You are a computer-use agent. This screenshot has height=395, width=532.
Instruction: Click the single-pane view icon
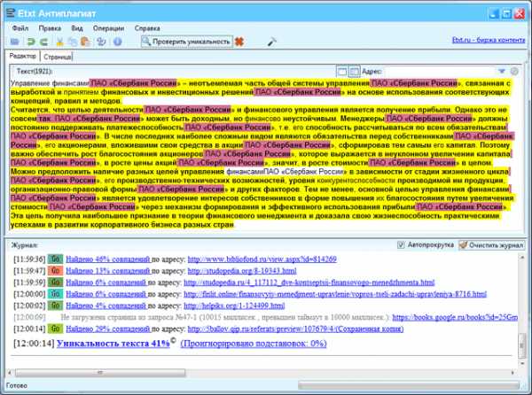pos(342,71)
